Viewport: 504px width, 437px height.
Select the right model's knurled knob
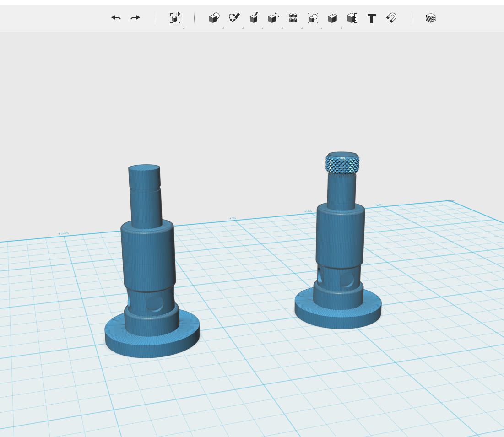pyautogui.click(x=342, y=163)
